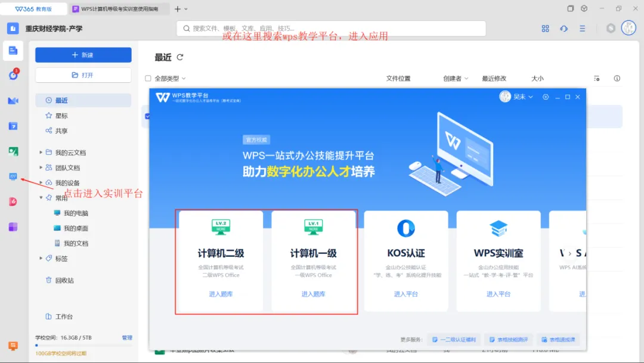This screenshot has height=363, width=644.
Task: Open the training platform monitor icon in sidebar
Action: click(13, 176)
